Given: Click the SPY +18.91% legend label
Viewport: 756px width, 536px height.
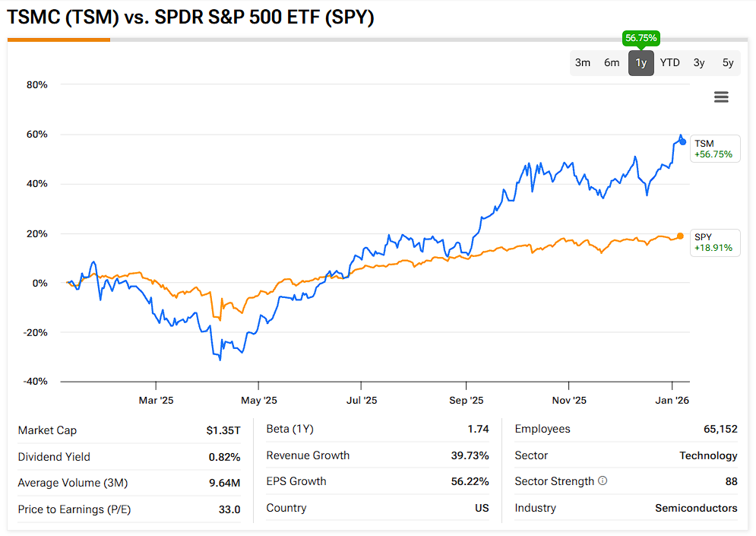Looking at the screenshot, I should pyautogui.click(x=713, y=243).
